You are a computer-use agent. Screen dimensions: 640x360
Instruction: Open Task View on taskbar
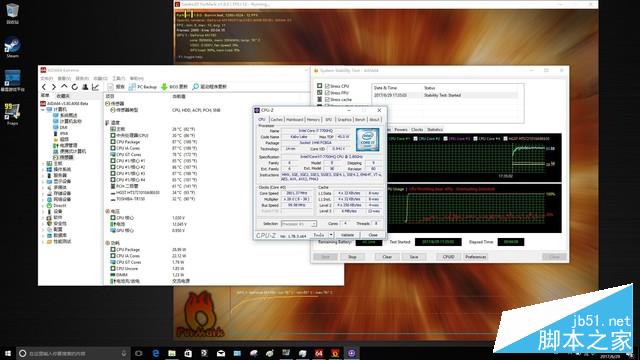[x=139, y=353]
